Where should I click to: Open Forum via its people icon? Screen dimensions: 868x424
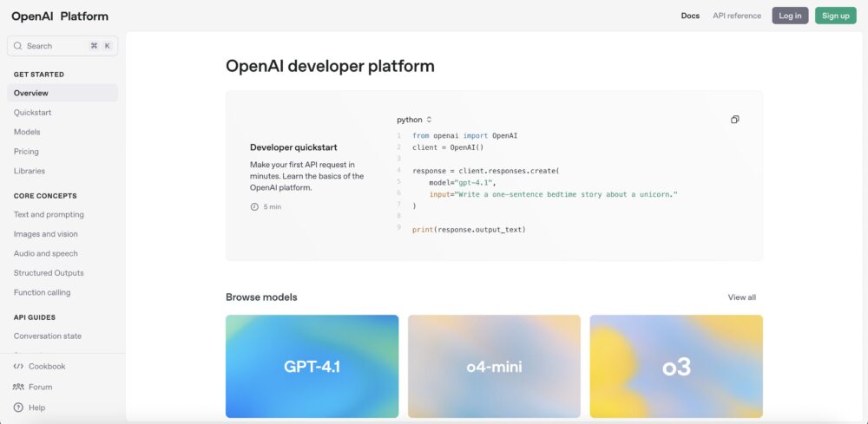[17, 387]
